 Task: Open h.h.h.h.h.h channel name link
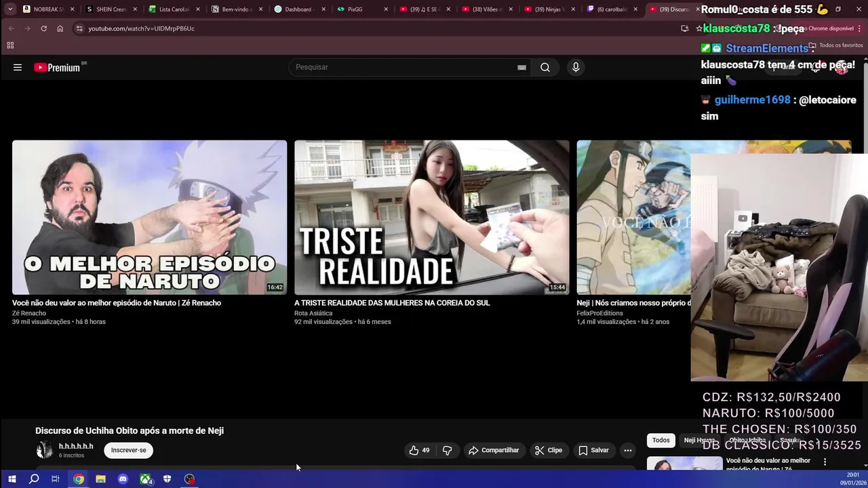point(76,446)
